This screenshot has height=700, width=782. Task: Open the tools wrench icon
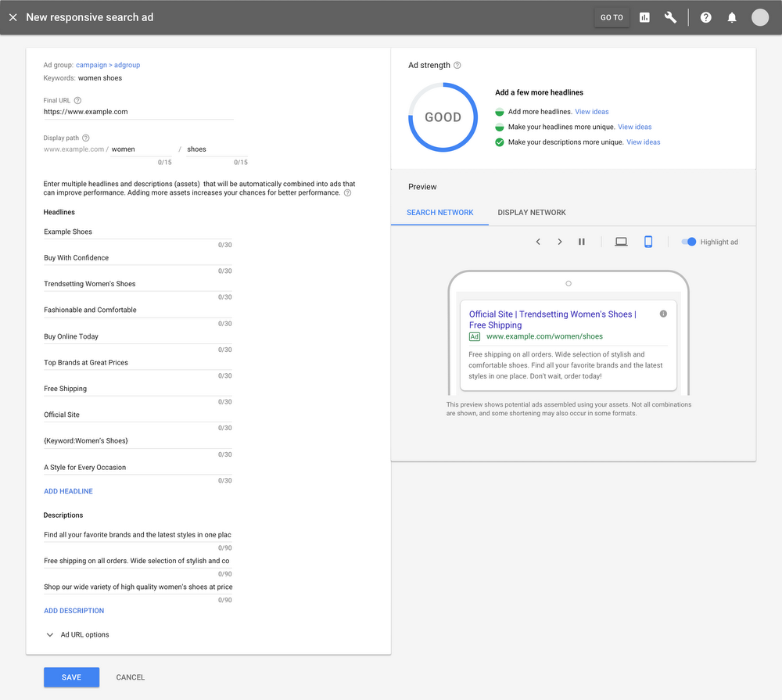(x=670, y=16)
